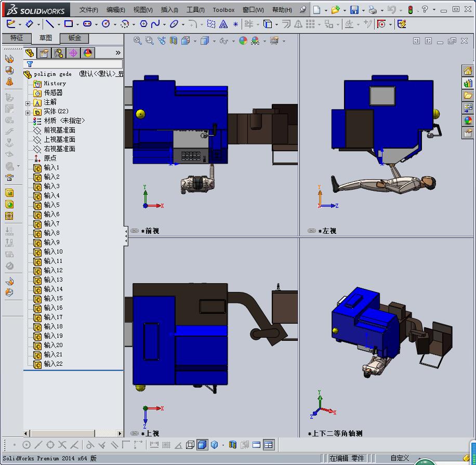The width and height of the screenshot is (476, 465).
Task: Click the yellow sphere in front view
Action: pos(140,114)
